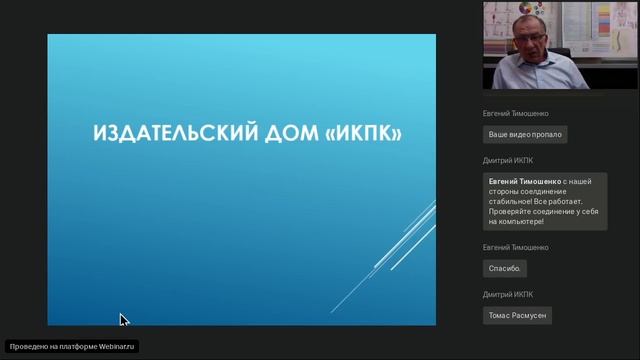The image size is (640, 360).
Task: Click the sender name 'Евгений Тимошенко' above 'Спасибо.'
Action: click(x=516, y=247)
